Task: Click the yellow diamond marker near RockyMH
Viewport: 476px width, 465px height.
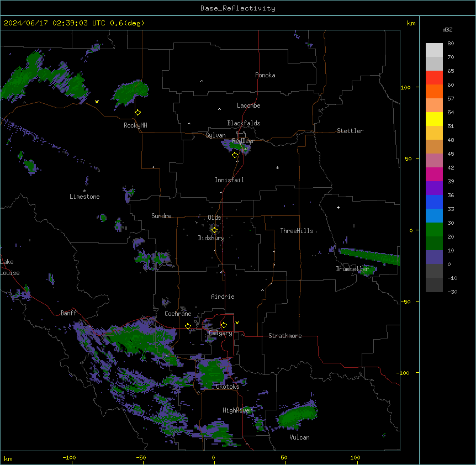Action: click(x=138, y=113)
